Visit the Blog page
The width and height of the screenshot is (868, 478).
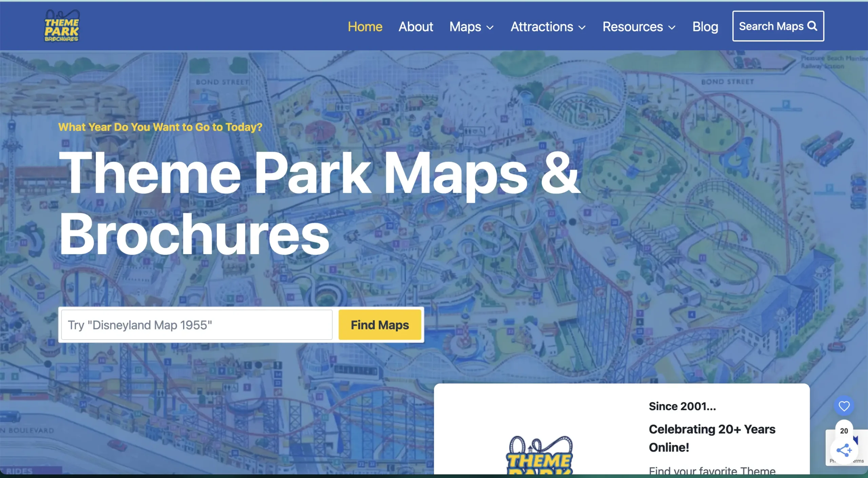point(705,26)
